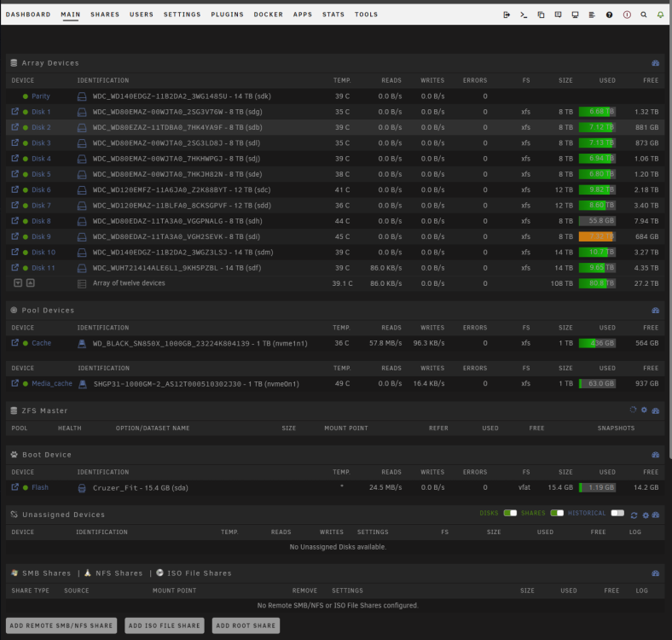Open Boot Device dashboard gauge icon
The width and height of the screenshot is (672, 640).
tap(655, 455)
